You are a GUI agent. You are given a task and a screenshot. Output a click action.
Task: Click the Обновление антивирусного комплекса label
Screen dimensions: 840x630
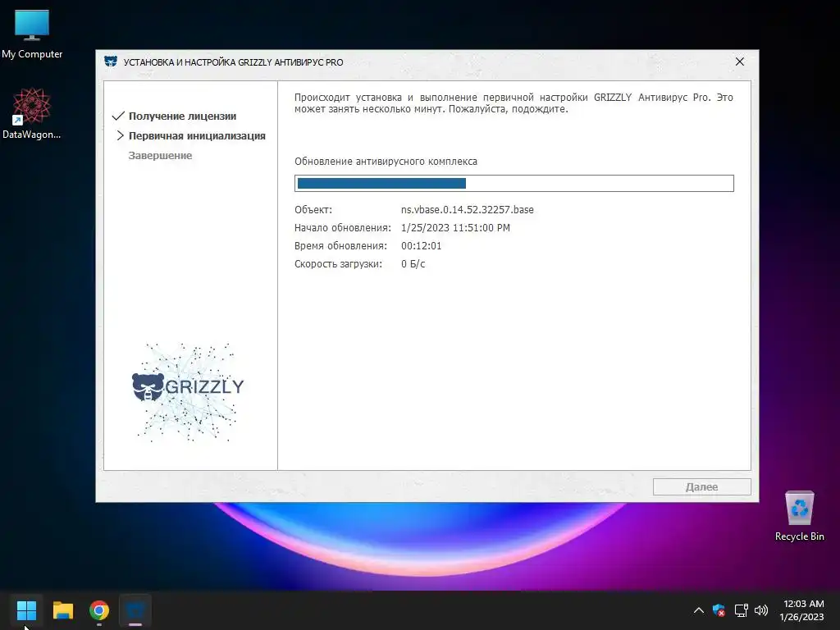(x=386, y=162)
